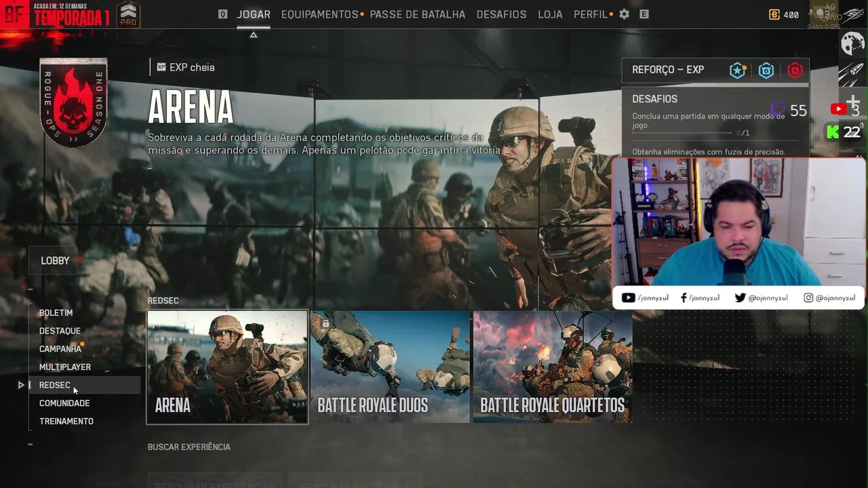Open the settings gear icon
The width and height of the screenshot is (868, 488).
(x=625, y=14)
